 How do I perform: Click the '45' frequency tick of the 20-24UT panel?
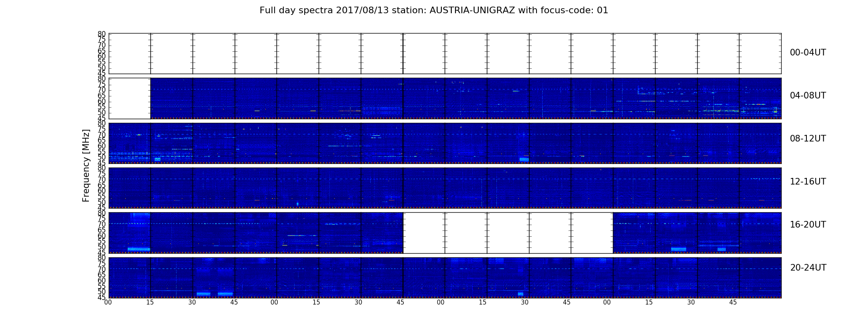(x=102, y=297)
